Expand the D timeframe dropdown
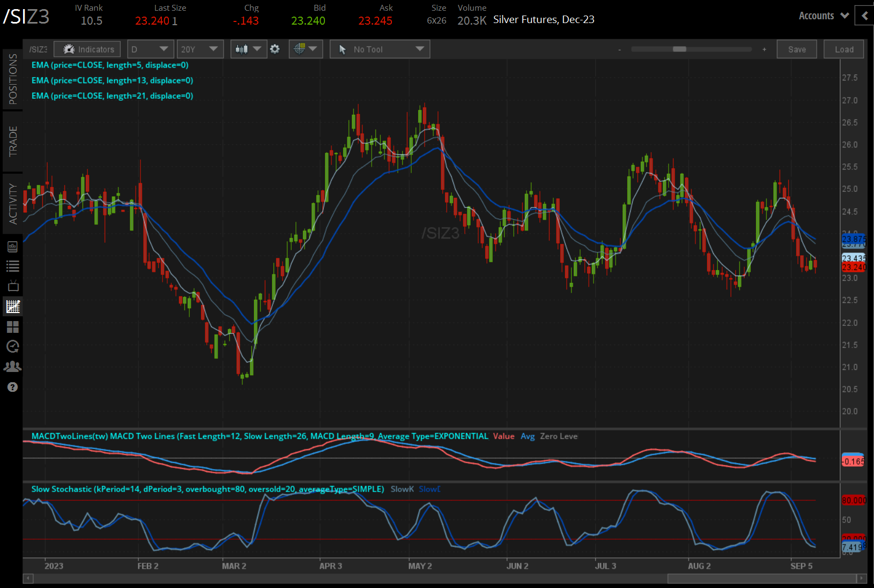This screenshot has width=874, height=588. tap(150, 49)
